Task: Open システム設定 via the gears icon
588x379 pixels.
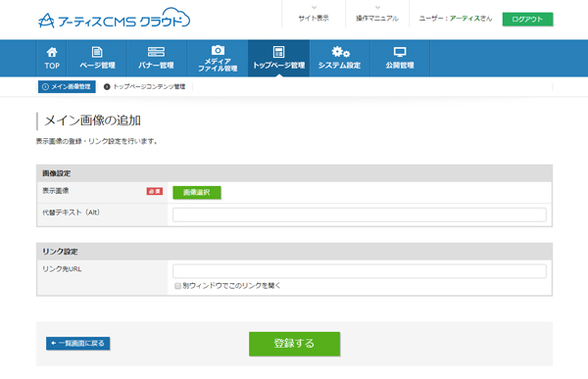Action: point(340,59)
